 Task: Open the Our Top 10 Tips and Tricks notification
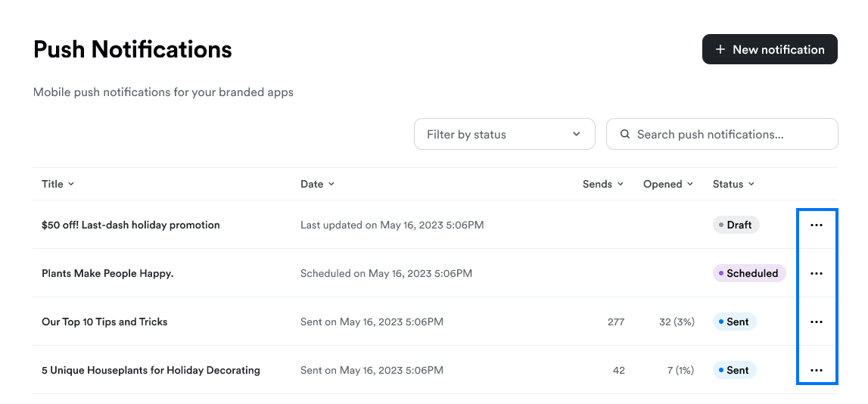(104, 322)
